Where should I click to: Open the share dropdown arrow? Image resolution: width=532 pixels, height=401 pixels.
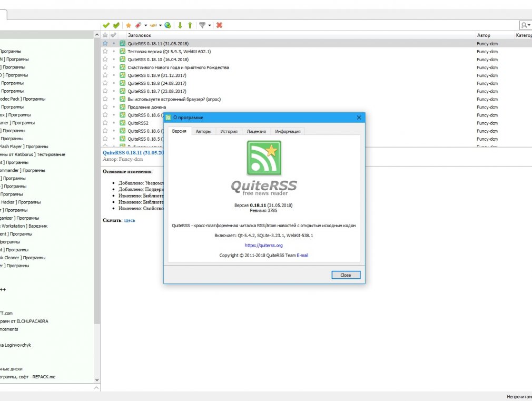[x=161, y=25]
